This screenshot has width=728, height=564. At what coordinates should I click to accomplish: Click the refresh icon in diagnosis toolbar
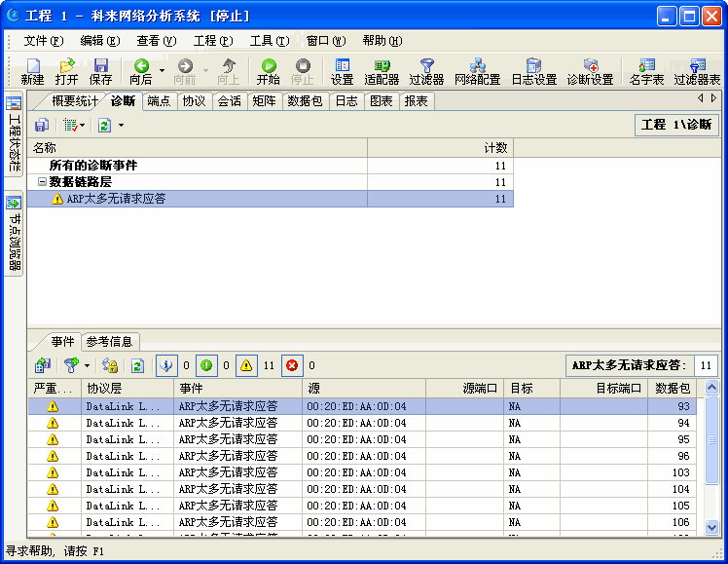pyautogui.click(x=105, y=125)
